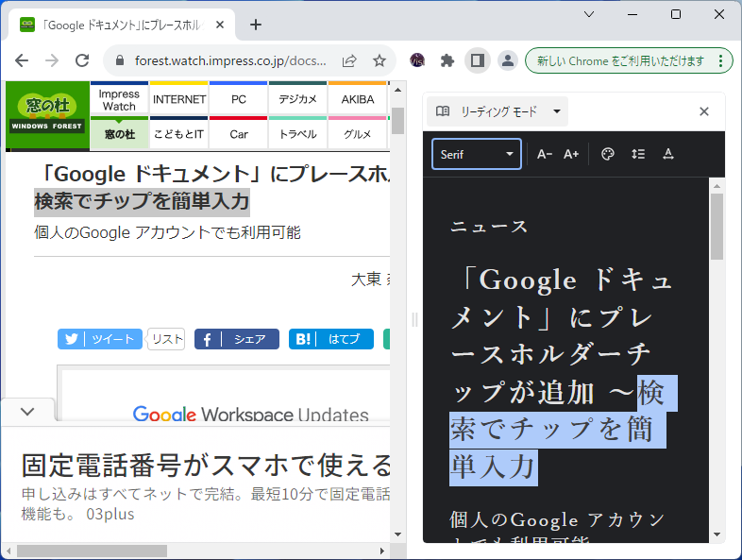Open the Car nav tab

239,133
